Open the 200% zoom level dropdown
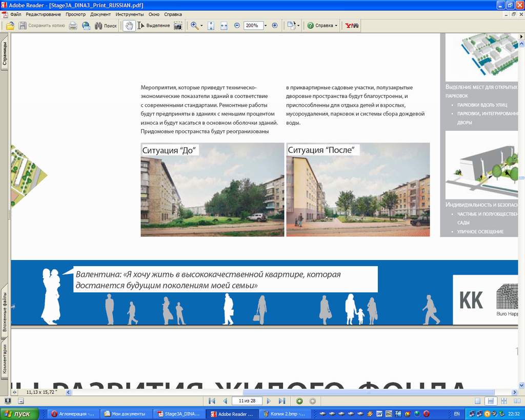525x420 pixels. (266, 26)
